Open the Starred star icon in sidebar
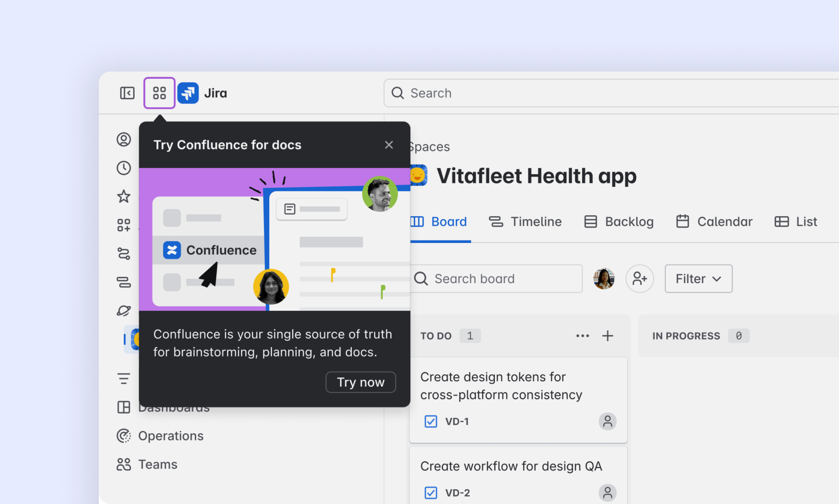 (x=124, y=196)
